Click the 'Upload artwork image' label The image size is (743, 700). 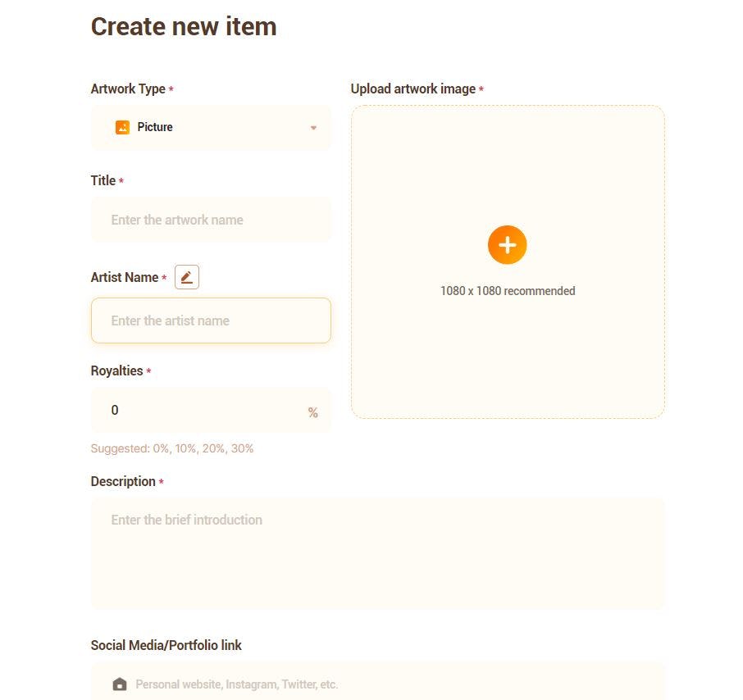click(413, 89)
